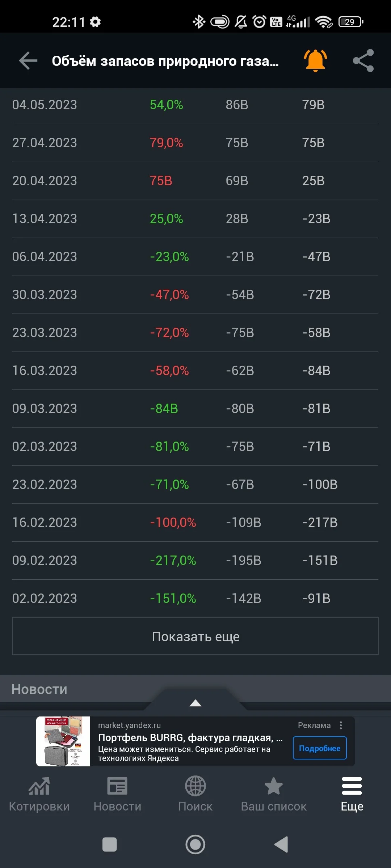Expand the news panel up arrow

click(195, 703)
